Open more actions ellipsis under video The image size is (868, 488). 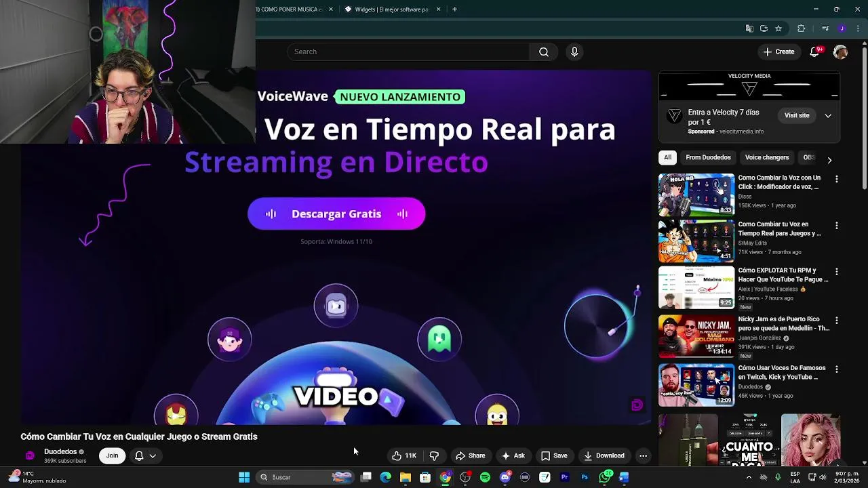click(643, 455)
